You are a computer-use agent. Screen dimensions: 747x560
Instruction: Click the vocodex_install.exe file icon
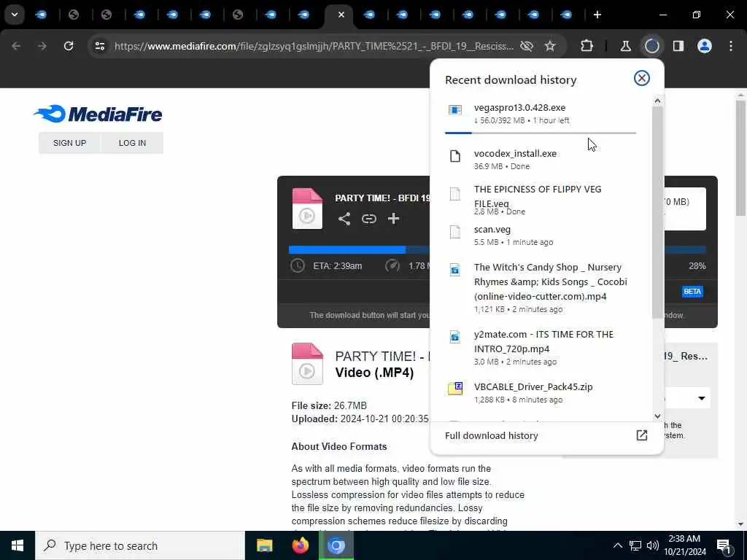[x=455, y=156]
